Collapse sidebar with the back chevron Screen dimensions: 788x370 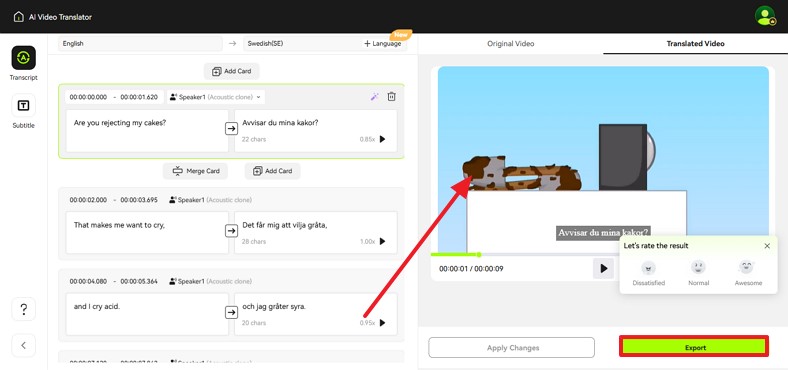[x=24, y=345]
